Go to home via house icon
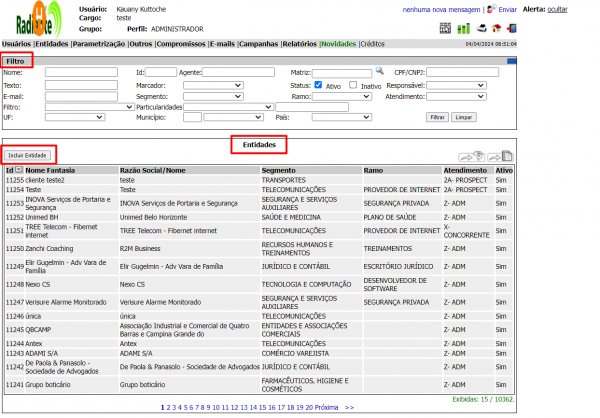This screenshot has height=418, width=600. (494, 28)
